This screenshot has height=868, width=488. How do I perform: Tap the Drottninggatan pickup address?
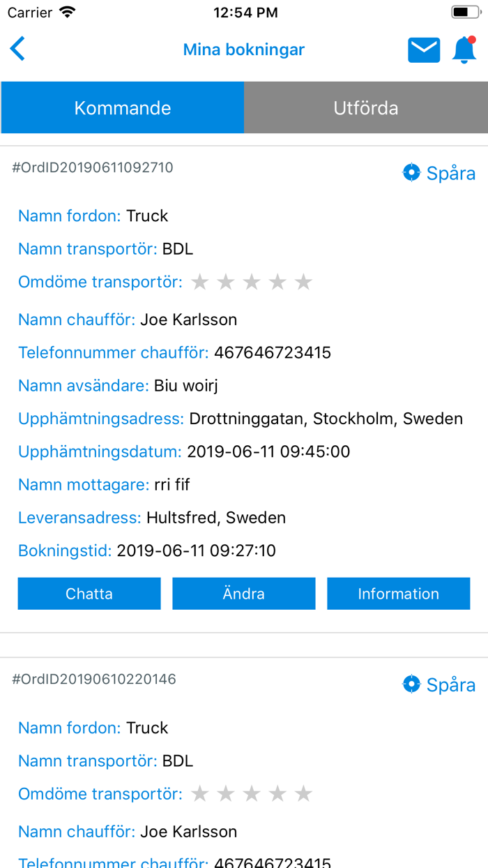click(x=326, y=419)
